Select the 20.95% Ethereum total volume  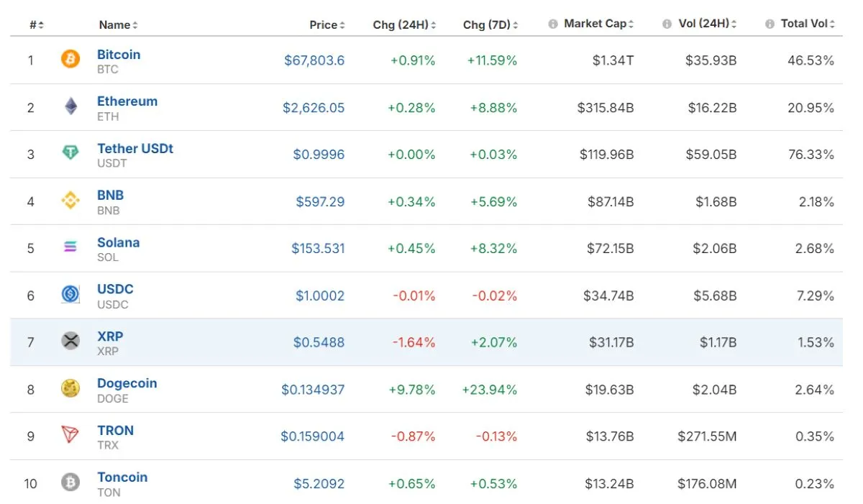point(811,108)
